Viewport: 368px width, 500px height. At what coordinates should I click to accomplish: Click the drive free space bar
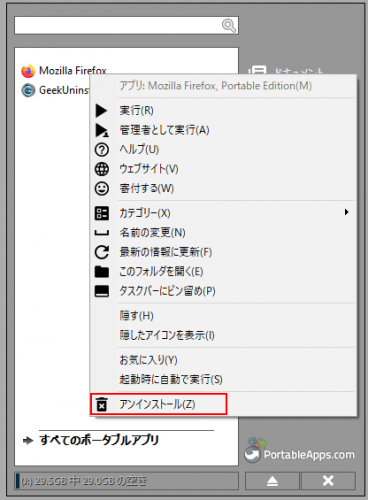[x=126, y=481]
